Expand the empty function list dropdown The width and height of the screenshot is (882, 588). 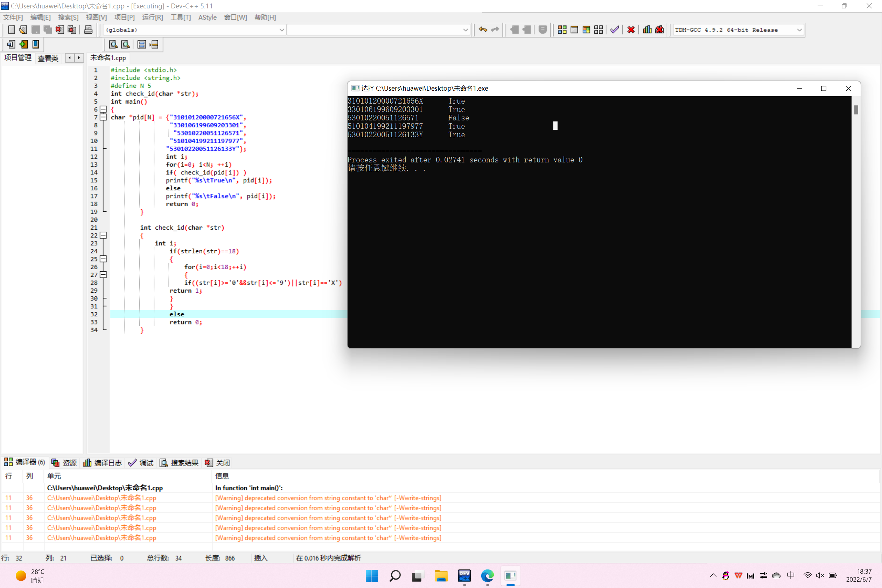coord(465,30)
